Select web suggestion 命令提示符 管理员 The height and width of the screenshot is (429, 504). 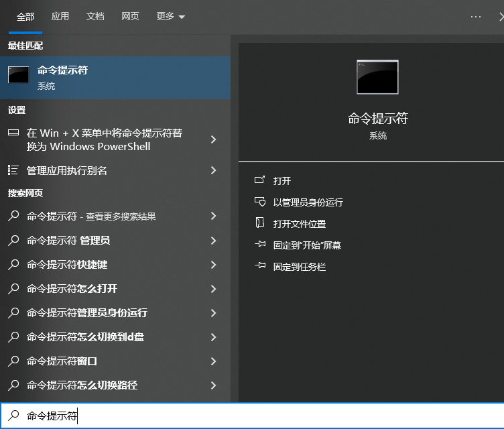115,240
